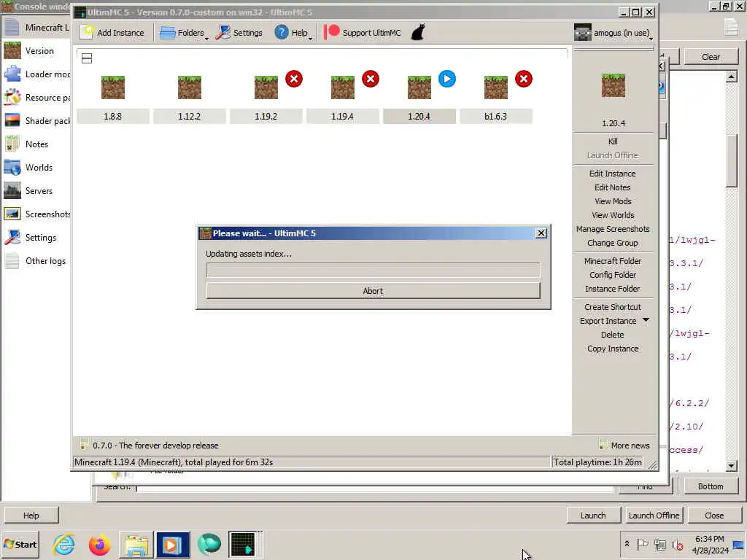The image size is (747, 560).
Task: Select the 1.19.4 instance icon
Action: pos(343,87)
